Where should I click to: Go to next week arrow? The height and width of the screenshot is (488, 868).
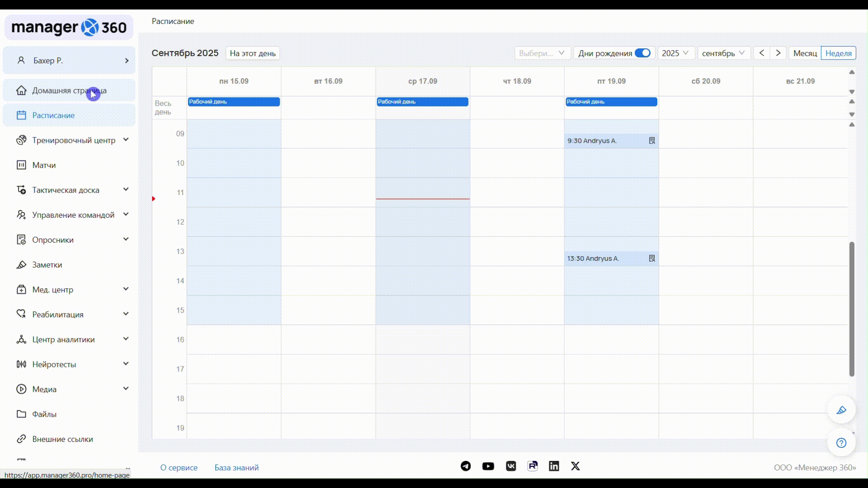[x=778, y=53]
